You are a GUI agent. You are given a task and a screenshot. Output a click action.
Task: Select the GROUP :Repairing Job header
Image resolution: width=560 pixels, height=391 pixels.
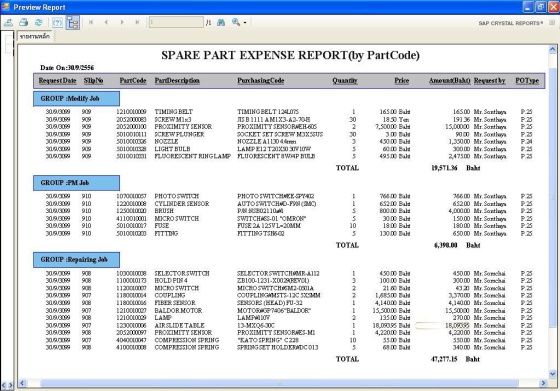click(x=76, y=260)
